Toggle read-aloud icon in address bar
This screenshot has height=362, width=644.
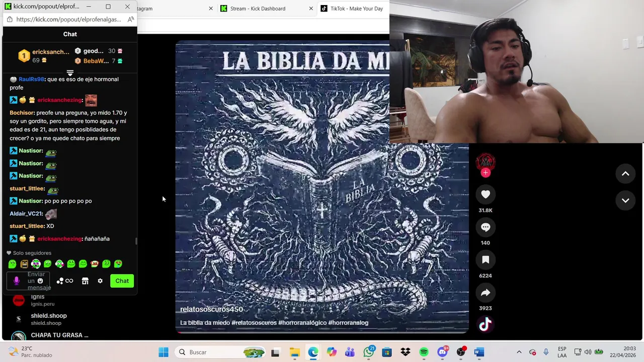130,20
